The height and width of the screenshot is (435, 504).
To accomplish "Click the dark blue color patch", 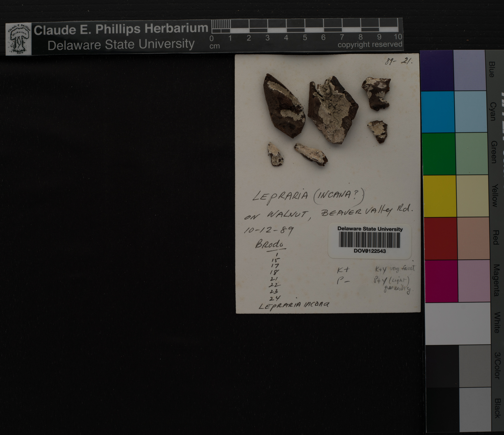I will [437, 71].
